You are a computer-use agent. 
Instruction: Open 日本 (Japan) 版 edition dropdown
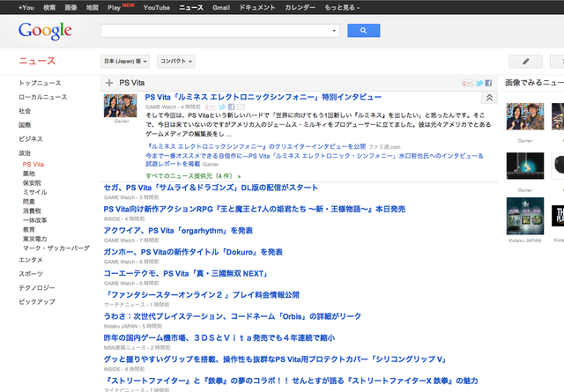[125, 61]
